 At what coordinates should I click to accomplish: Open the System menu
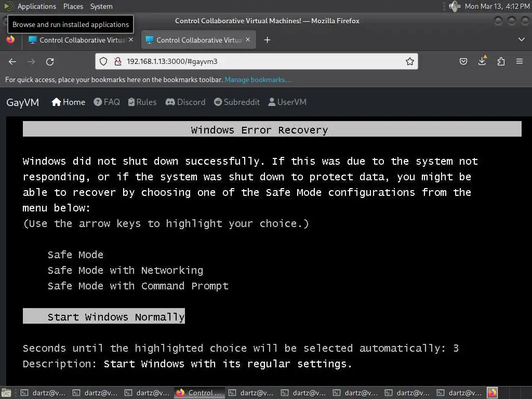click(101, 6)
